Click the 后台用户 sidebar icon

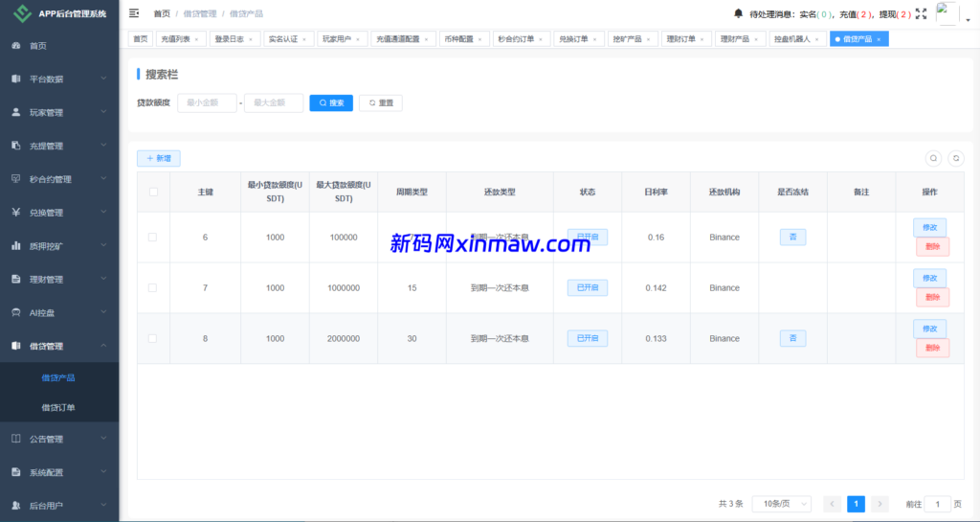[x=16, y=505]
